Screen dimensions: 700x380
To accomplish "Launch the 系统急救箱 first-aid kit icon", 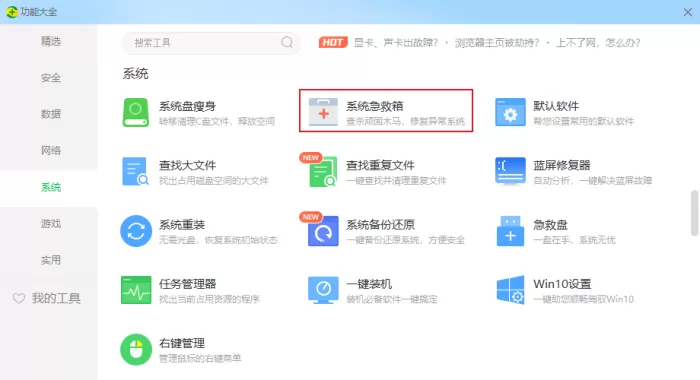I will tap(323, 112).
